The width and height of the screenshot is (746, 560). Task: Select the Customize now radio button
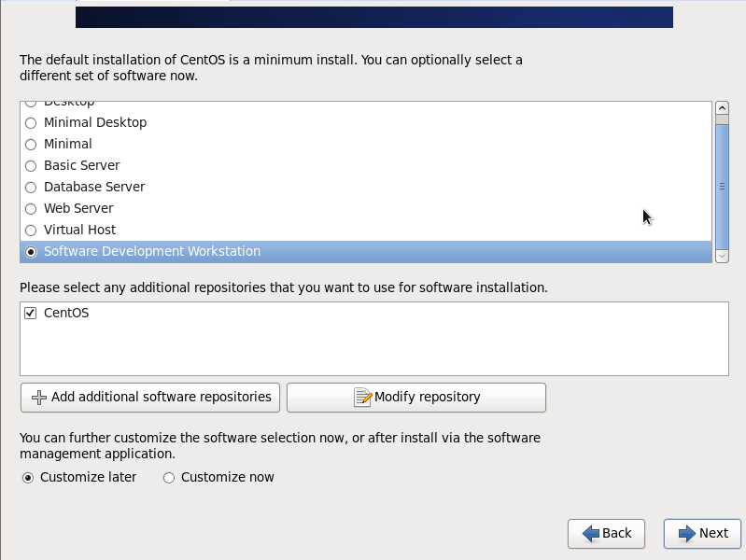coord(169,478)
